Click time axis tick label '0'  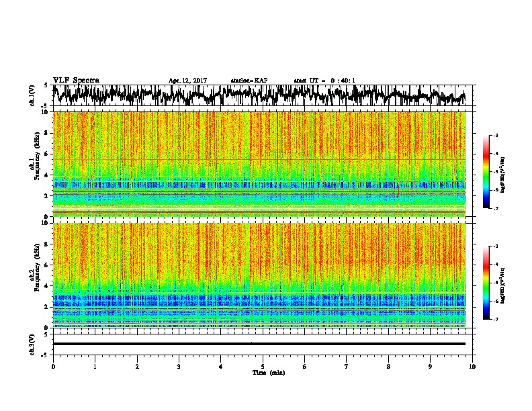(53, 366)
